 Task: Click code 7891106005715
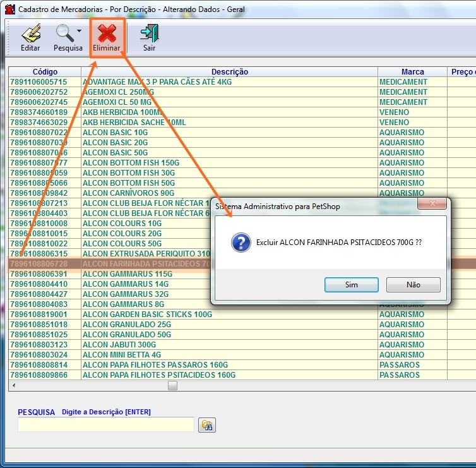pyautogui.click(x=39, y=81)
